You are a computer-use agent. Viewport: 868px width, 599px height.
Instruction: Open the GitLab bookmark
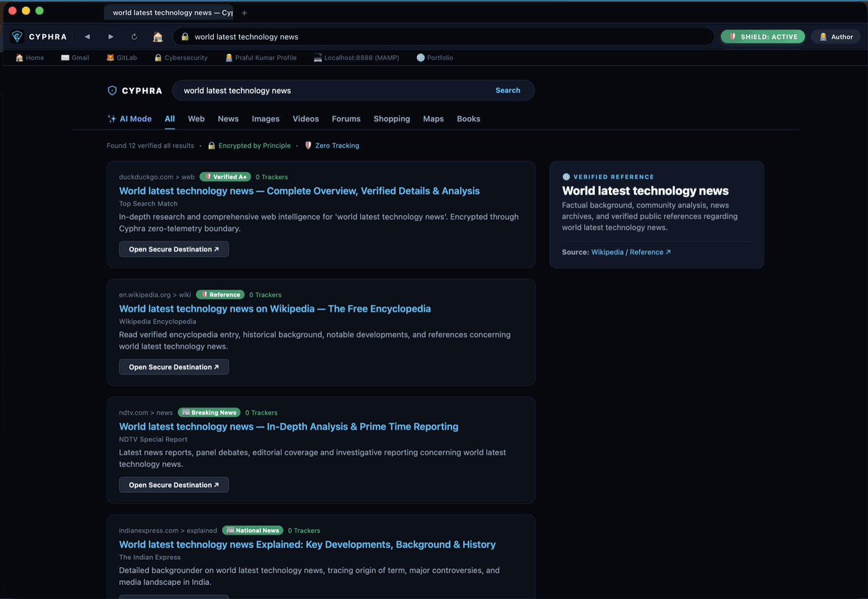coord(122,58)
